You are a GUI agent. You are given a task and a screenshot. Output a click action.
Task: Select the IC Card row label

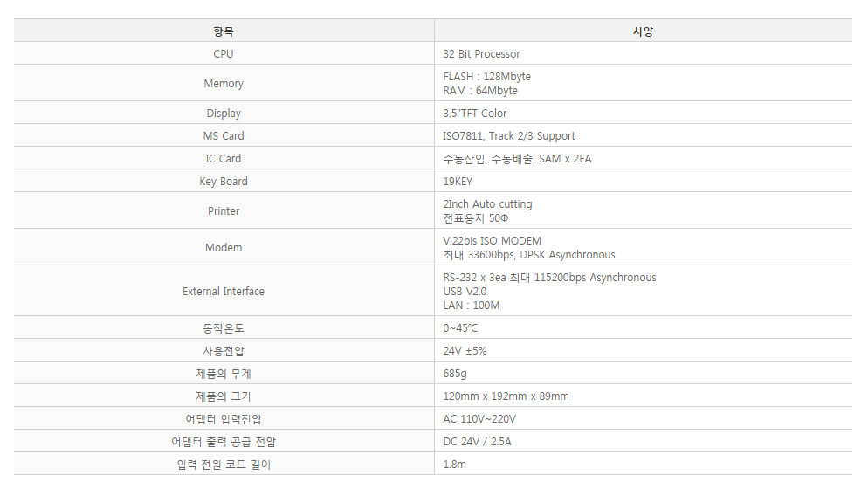[224, 158]
